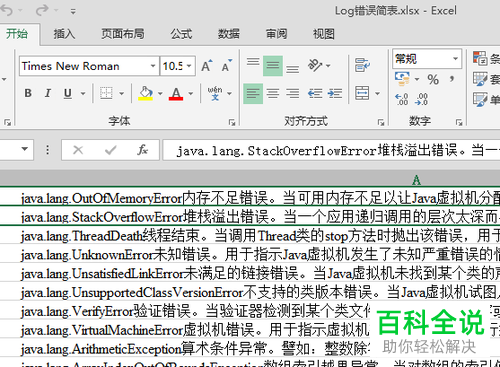
Task: Apply percent style with the % icon
Action: (433, 80)
